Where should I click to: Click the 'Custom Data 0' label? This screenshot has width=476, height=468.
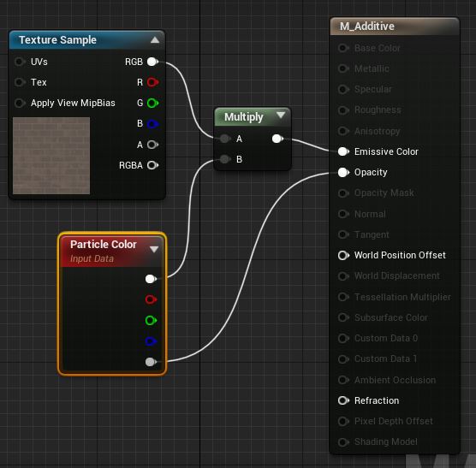[x=386, y=338]
